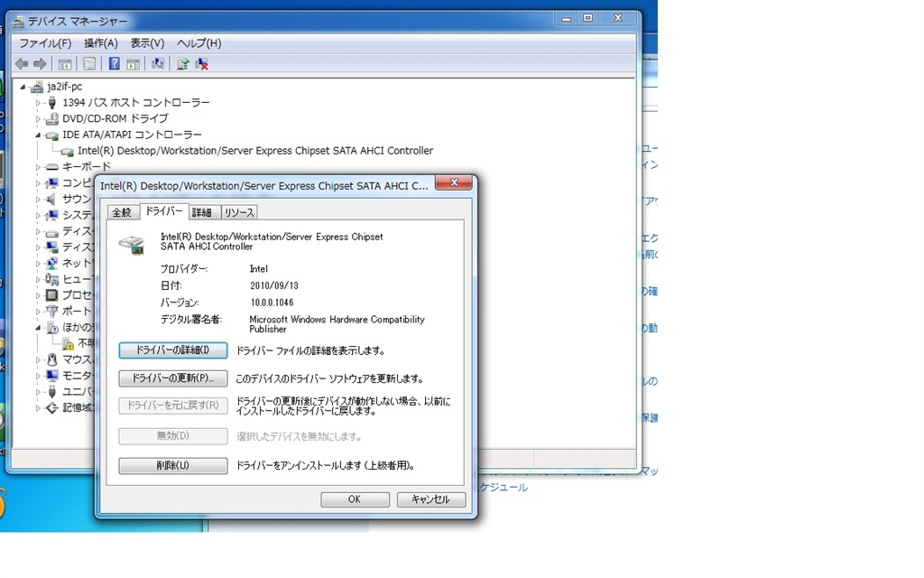This screenshot has width=924, height=578.
Task: Close the Intel SATA AHCI properties dialog
Action: tap(454, 182)
